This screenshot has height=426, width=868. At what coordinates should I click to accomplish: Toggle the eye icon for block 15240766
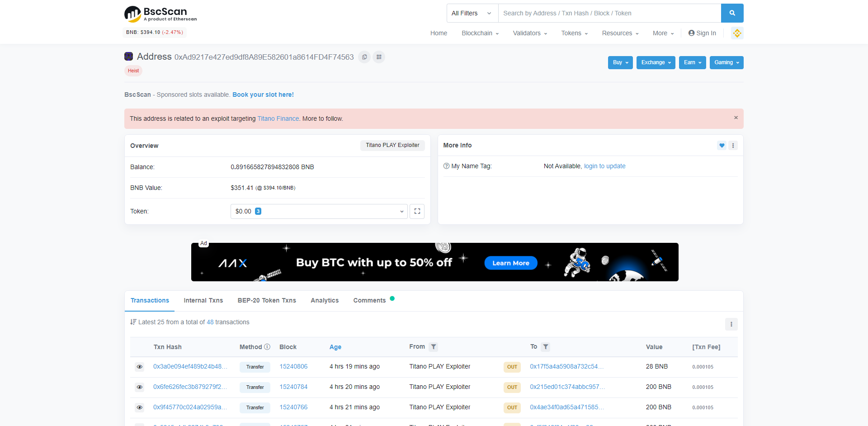(140, 407)
